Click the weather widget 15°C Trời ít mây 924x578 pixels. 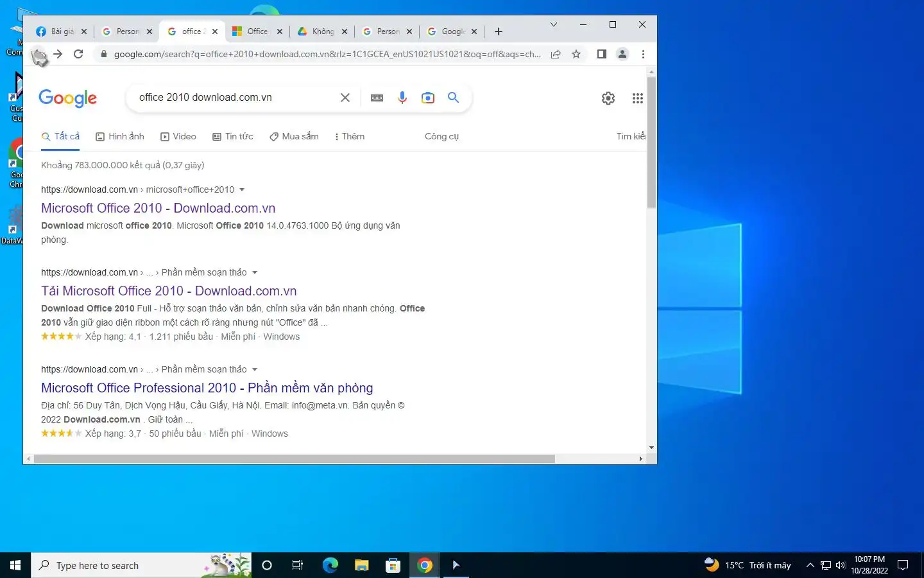pos(748,565)
